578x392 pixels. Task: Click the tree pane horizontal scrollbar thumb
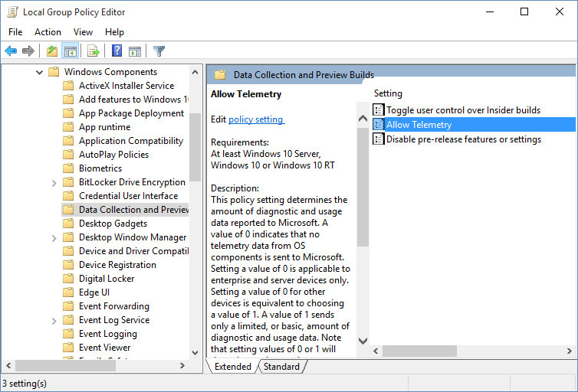tap(66, 365)
